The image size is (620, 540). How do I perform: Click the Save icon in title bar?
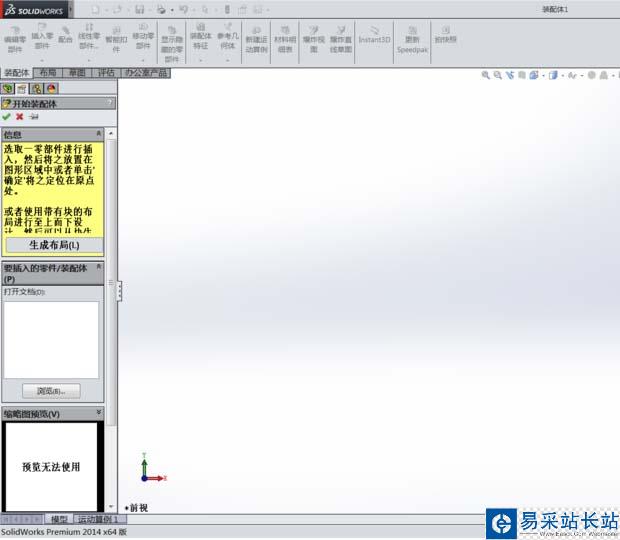tap(139, 9)
